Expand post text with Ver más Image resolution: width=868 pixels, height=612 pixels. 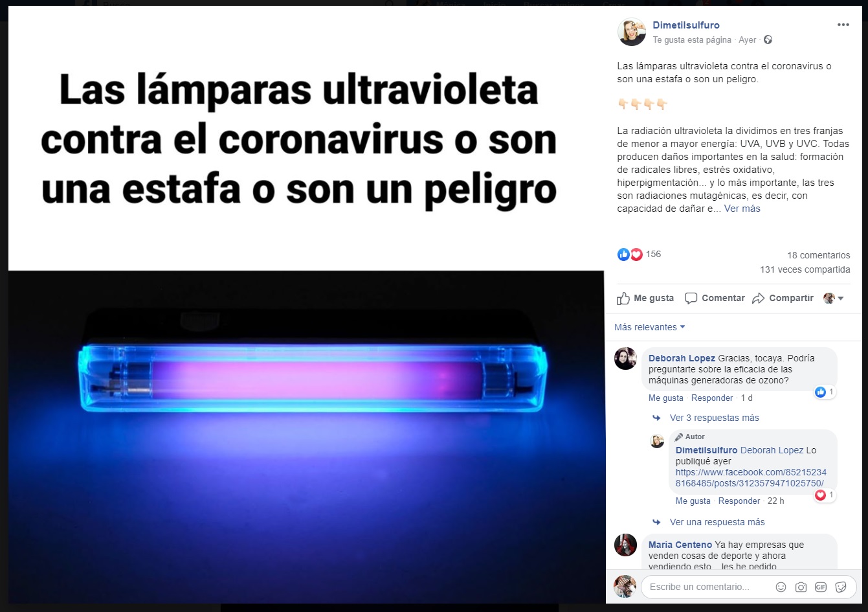click(742, 209)
